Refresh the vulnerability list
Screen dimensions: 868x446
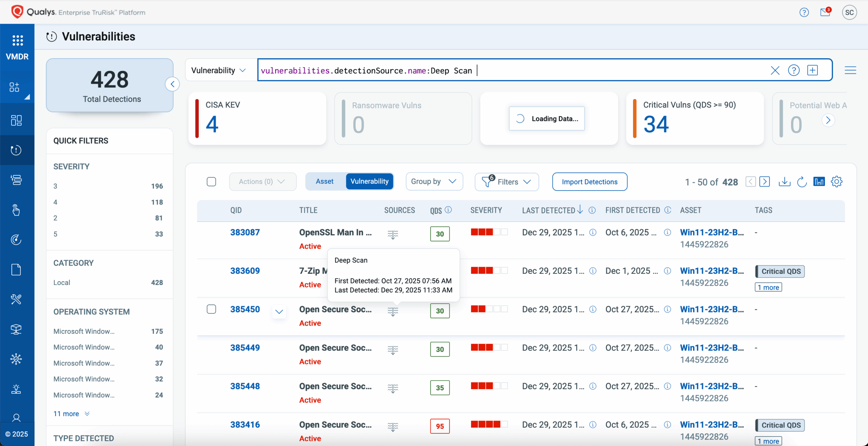(x=802, y=182)
